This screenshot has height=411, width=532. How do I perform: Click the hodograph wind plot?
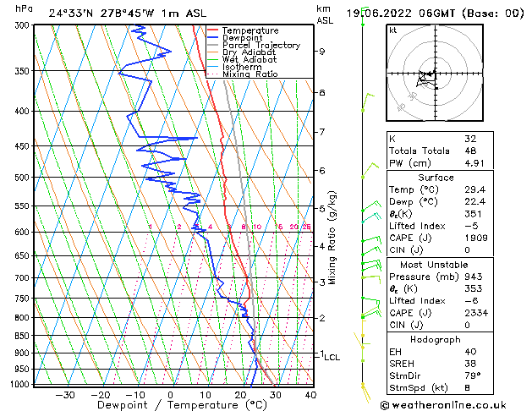coord(435,73)
